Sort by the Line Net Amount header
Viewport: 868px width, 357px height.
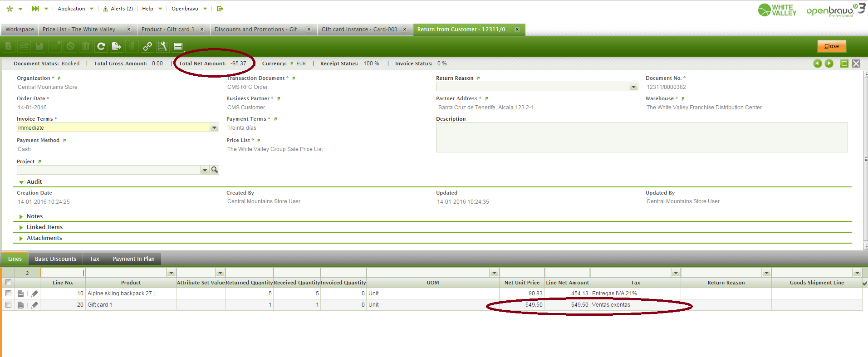point(567,283)
